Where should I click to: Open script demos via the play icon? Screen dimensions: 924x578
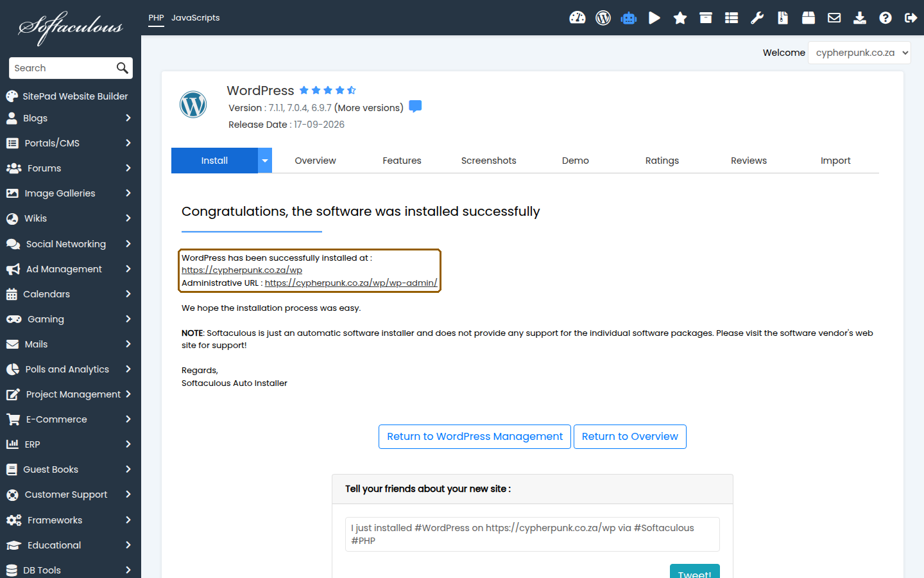(x=654, y=18)
